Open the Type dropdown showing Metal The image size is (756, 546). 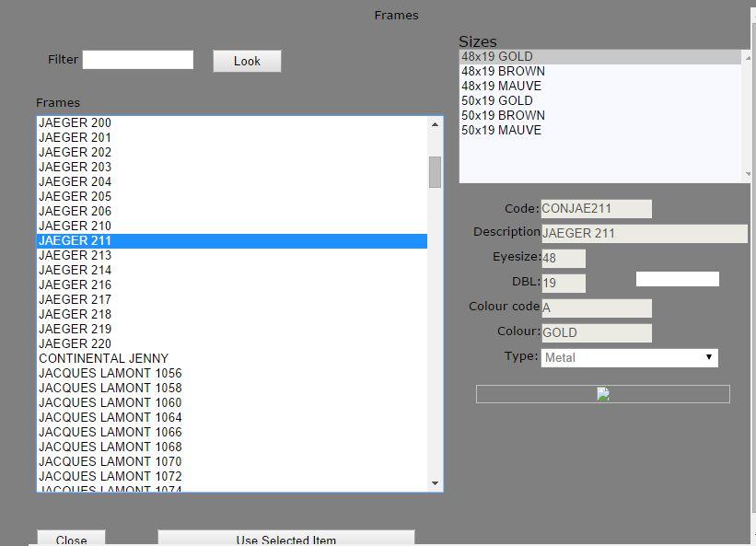629,357
